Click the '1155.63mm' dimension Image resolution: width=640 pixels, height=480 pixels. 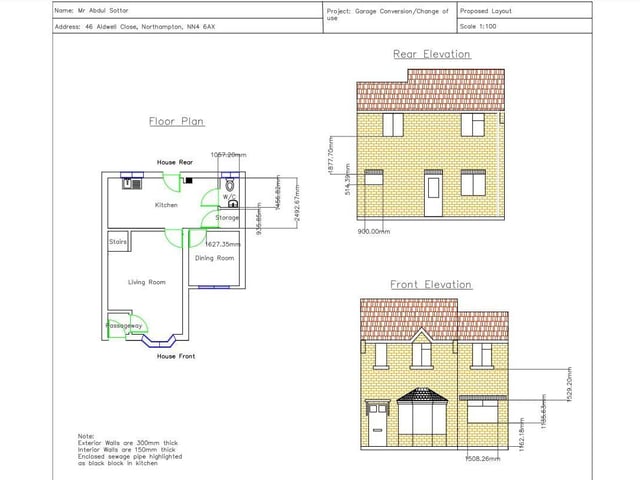(543, 411)
